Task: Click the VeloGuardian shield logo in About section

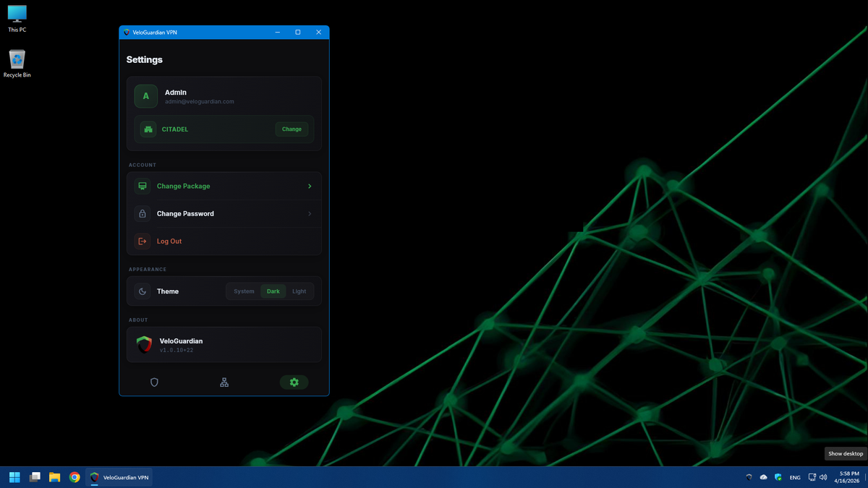Action: point(144,345)
